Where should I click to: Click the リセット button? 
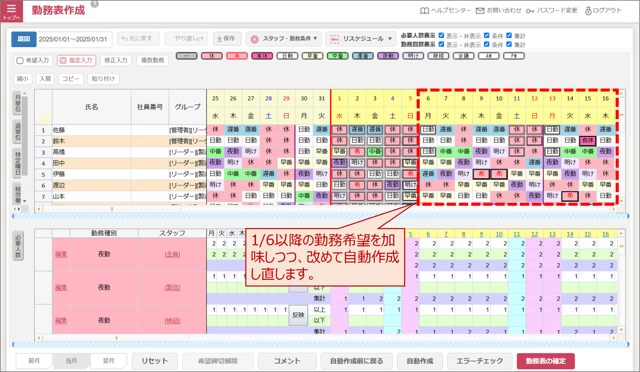click(x=154, y=361)
